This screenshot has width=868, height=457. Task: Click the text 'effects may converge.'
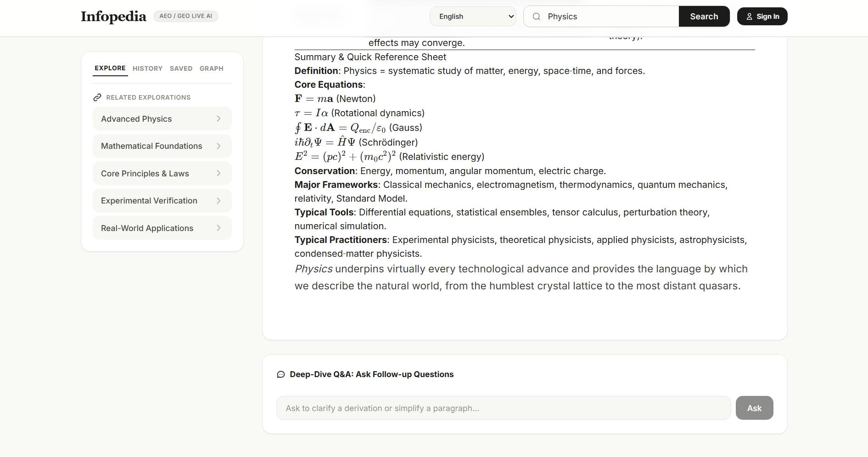coord(417,43)
